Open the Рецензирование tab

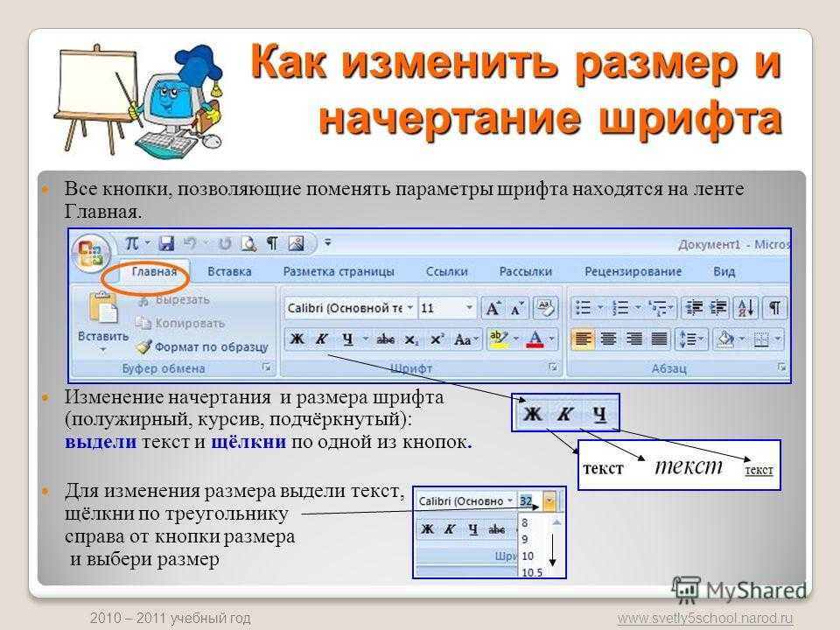tap(633, 271)
